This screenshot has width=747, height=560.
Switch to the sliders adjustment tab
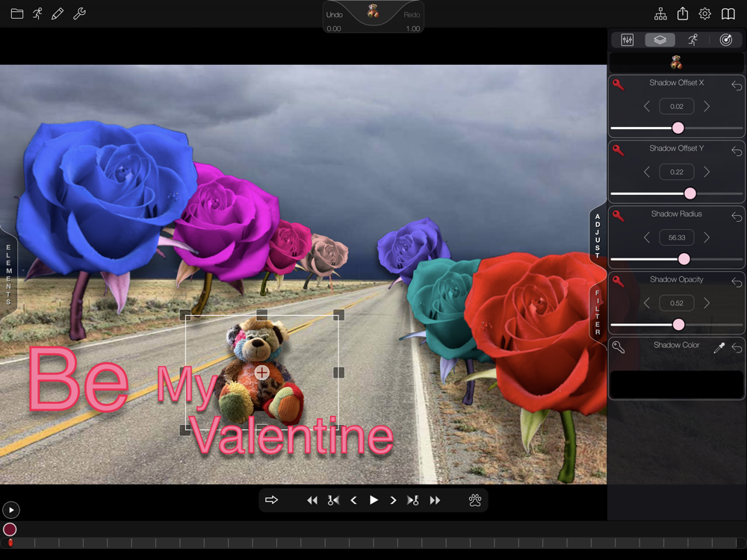[627, 40]
